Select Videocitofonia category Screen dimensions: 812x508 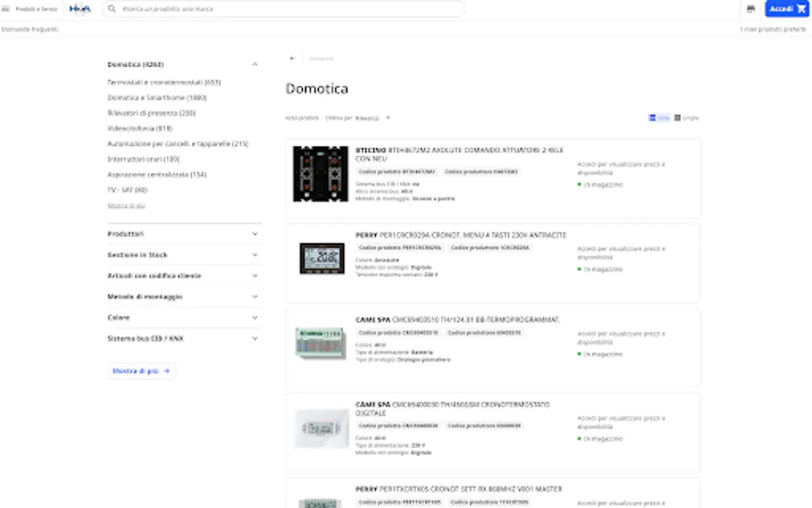[140, 128]
